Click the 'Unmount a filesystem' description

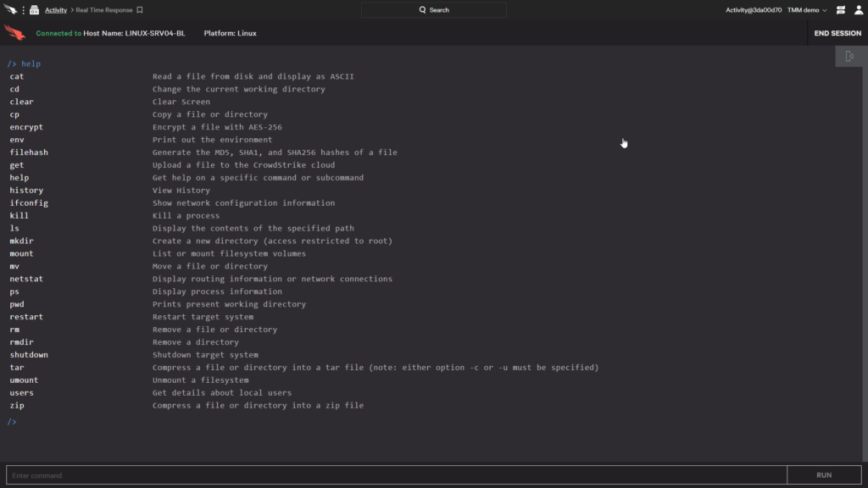click(x=200, y=380)
